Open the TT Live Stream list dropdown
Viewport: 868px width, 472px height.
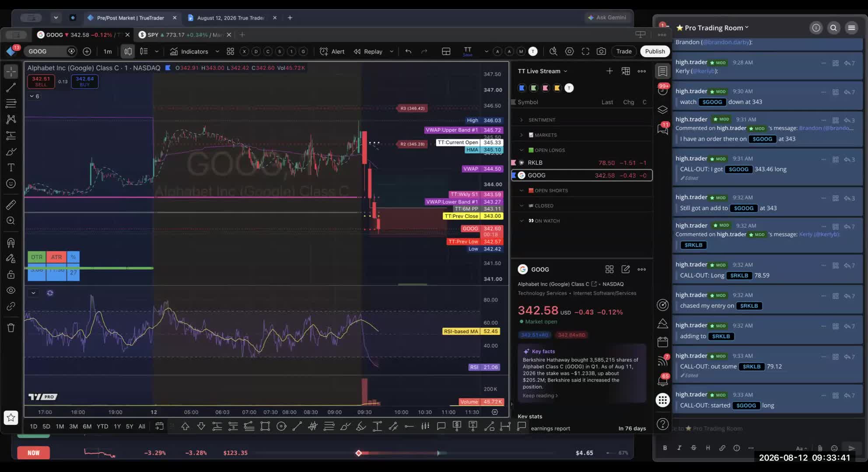click(x=565, y=71)
